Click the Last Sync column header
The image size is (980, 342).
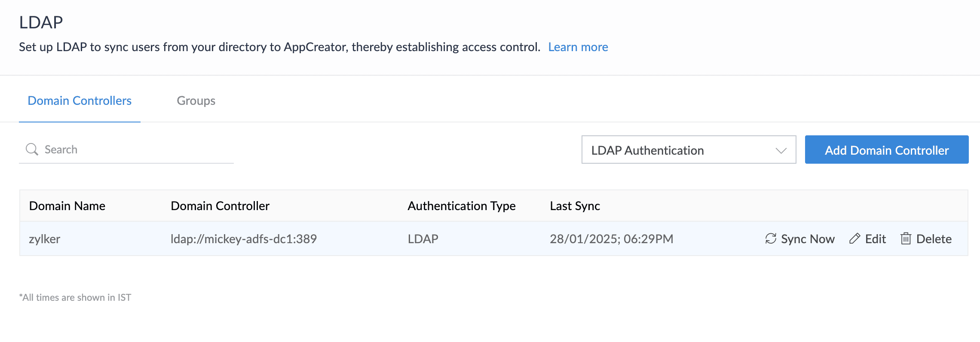575,206
